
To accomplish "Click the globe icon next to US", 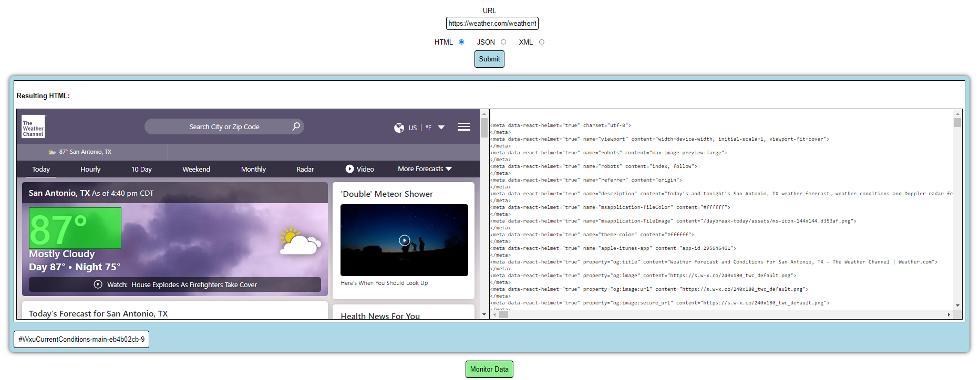I will click(x=399, y=128).
